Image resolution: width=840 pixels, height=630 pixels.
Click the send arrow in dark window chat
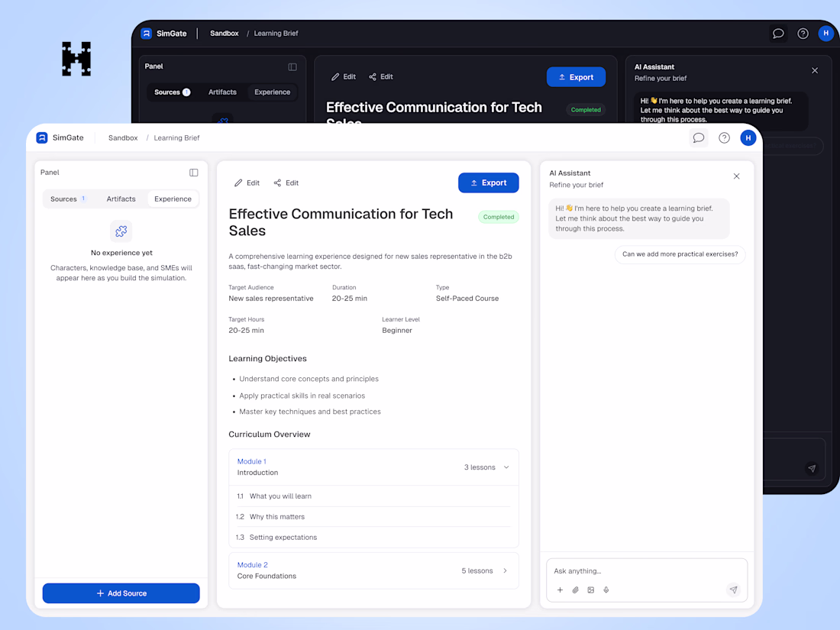[812, 468]
